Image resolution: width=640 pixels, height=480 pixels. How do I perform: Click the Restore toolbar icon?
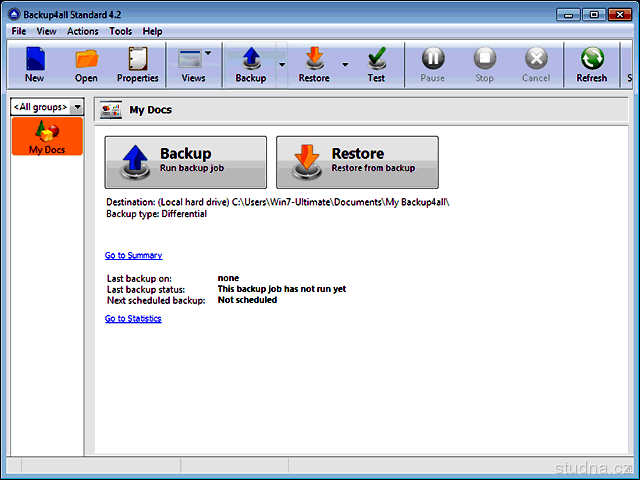(314, 63)
